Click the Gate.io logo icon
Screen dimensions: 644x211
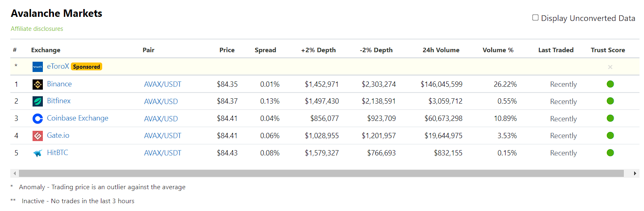[x=37, y=136]
